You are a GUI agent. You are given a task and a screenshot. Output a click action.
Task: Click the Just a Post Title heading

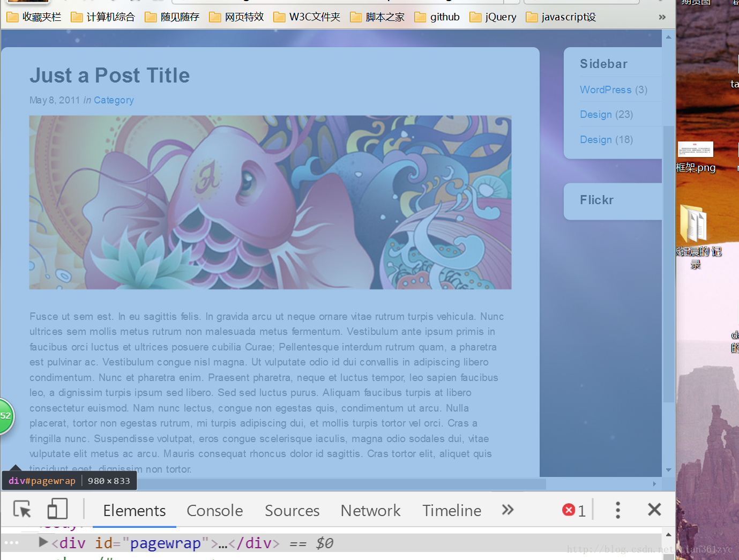point(109,76)
